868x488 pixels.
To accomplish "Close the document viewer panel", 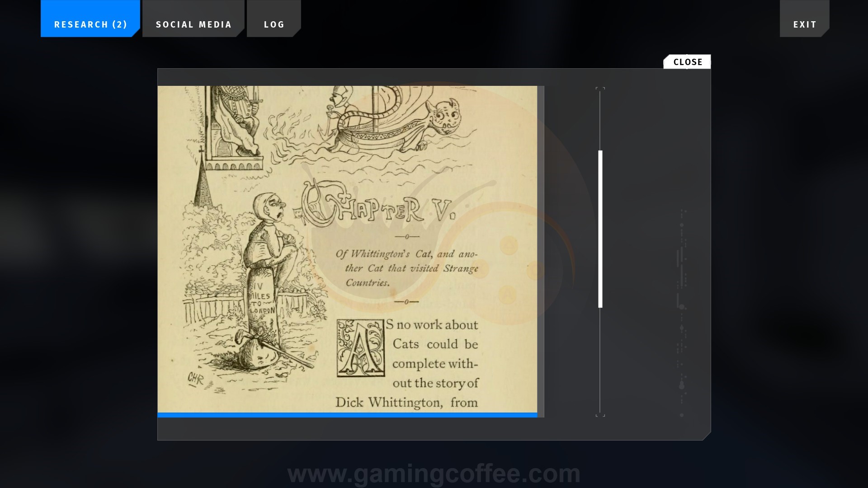I will click(x=687, y=62).
